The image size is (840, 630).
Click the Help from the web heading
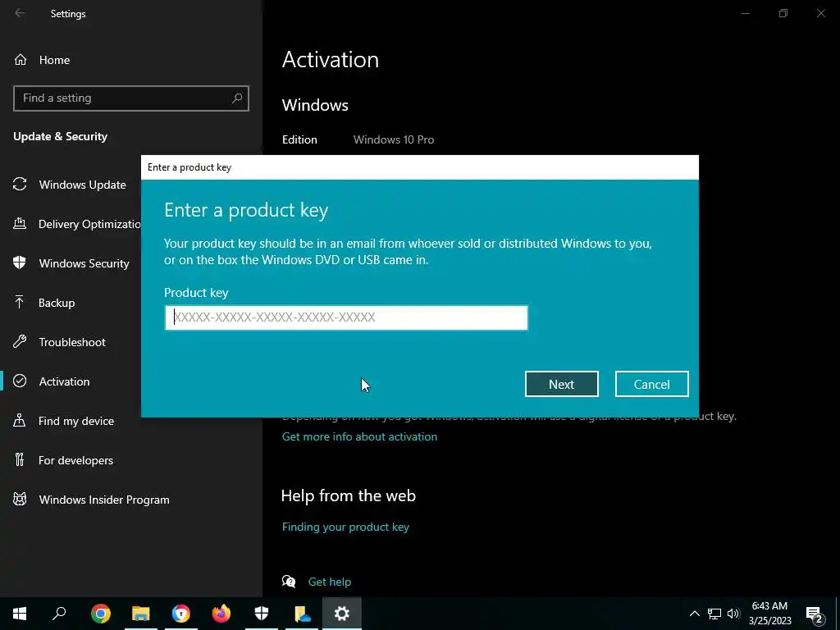pos(348,495)
